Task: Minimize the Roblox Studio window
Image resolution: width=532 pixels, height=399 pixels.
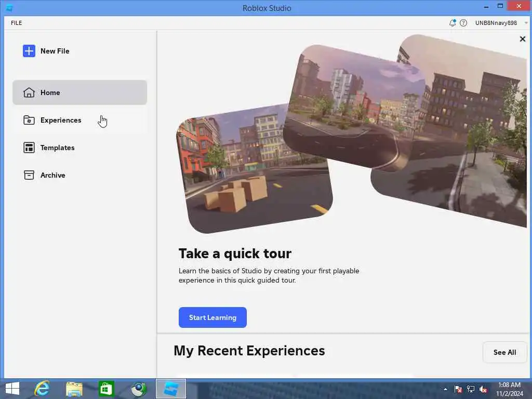Action: coord(486,6)
